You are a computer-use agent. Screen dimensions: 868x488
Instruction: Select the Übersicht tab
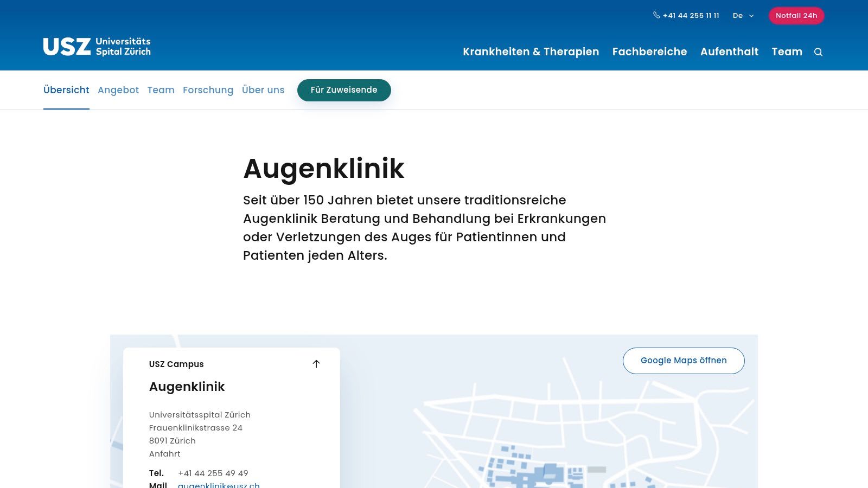point(66,90)
